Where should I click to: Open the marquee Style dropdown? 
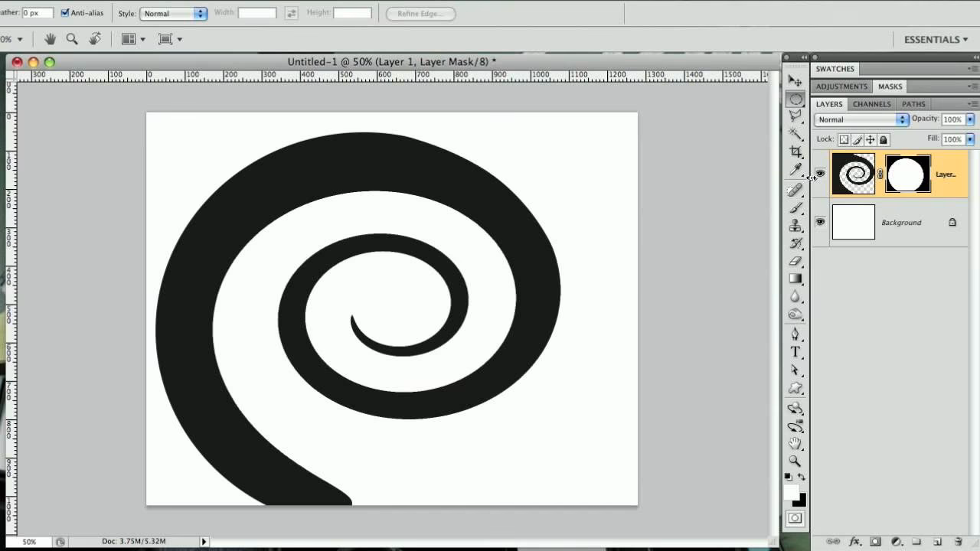pos(172,13)
